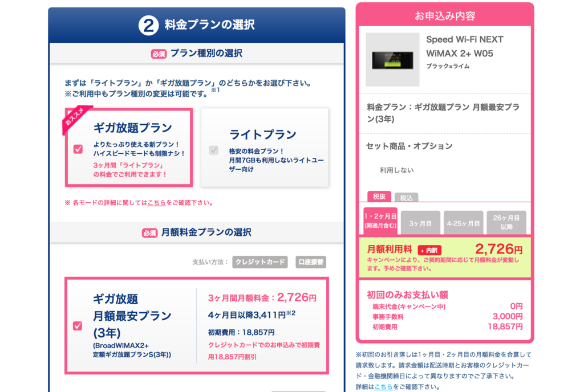The height and width of the screenshot is (392, 584).
Task: Open the 内訳 breakdown button
Action: pos(429,250)
